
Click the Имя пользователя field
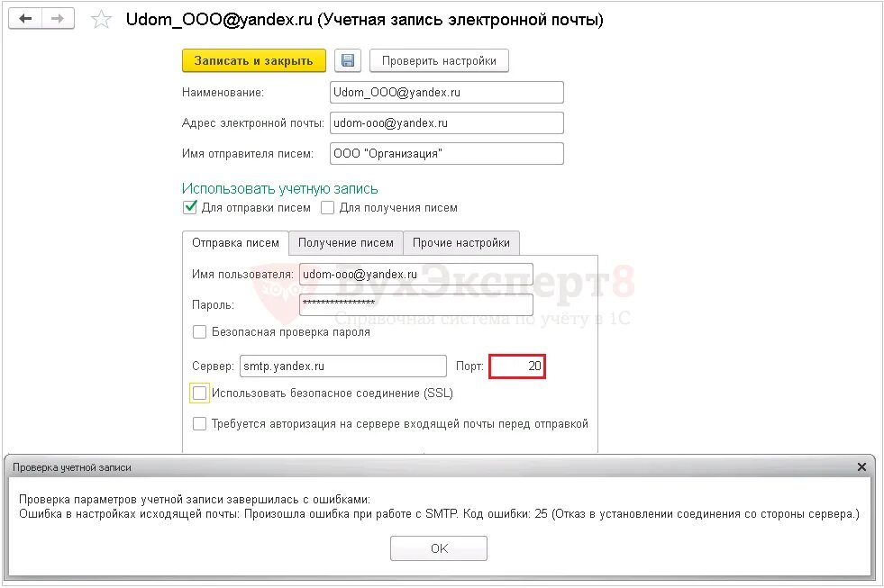point(416,275)
